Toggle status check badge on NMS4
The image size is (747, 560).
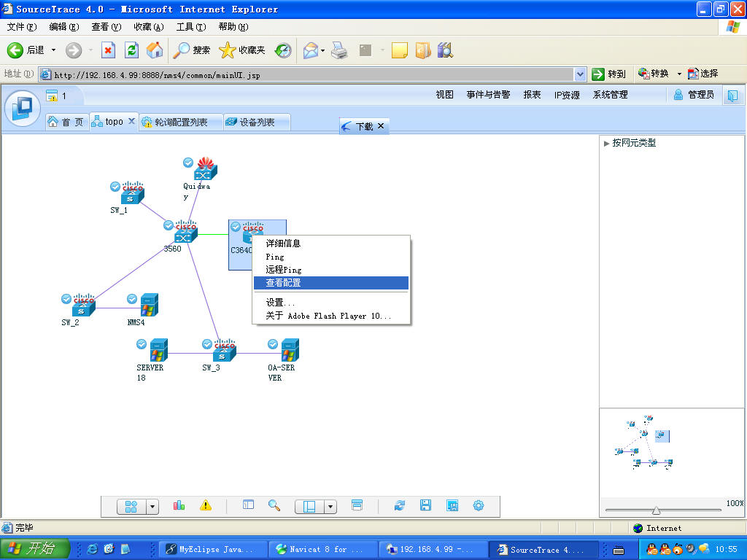[132, 299]
